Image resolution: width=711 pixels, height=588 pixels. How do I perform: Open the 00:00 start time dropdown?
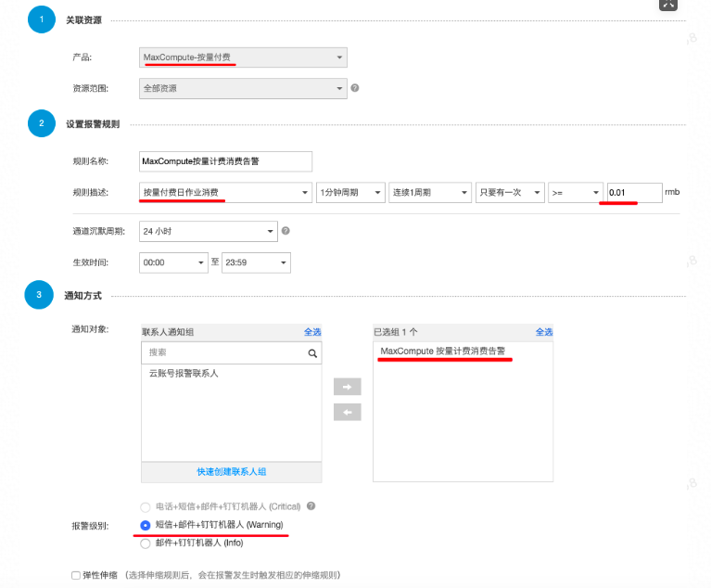173,262
